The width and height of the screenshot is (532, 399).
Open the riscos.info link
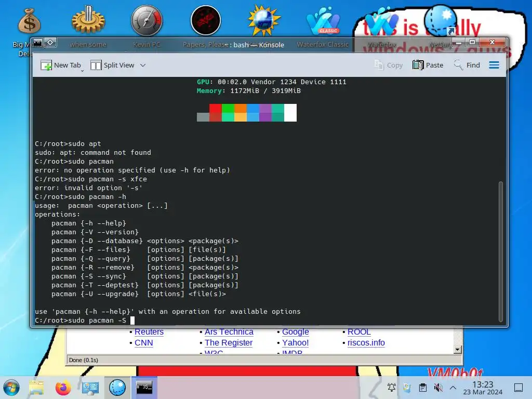pos(366,343)
